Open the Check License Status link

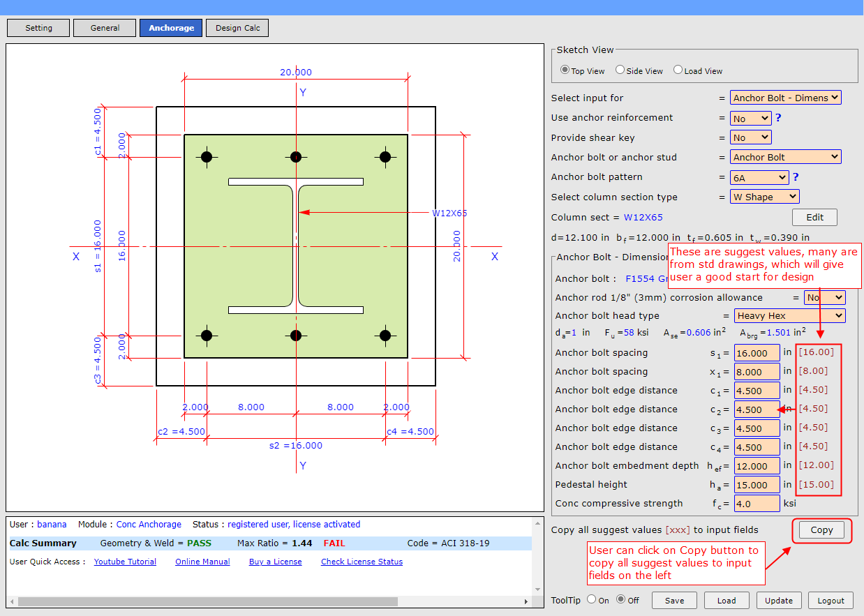pyautogui.click(x=362, y=562)
